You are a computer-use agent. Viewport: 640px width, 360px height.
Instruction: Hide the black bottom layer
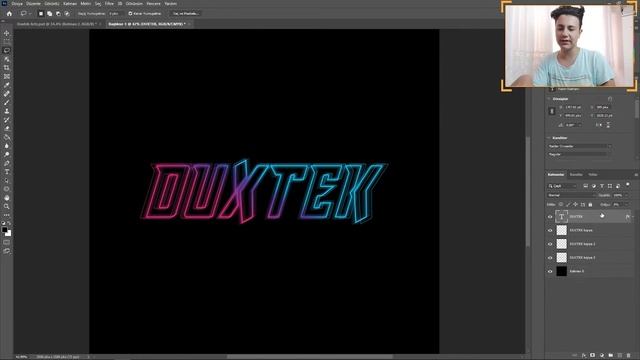[x=550, y=271]
